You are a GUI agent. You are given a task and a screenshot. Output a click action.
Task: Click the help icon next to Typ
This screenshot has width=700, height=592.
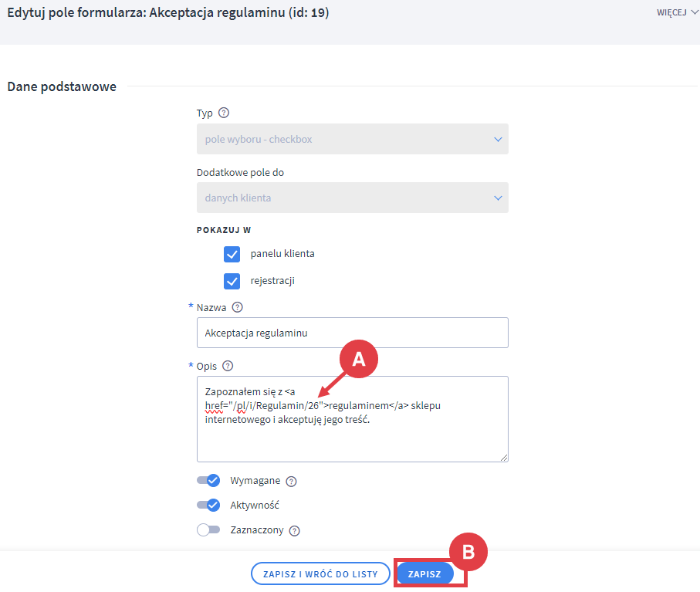point(224,113)
